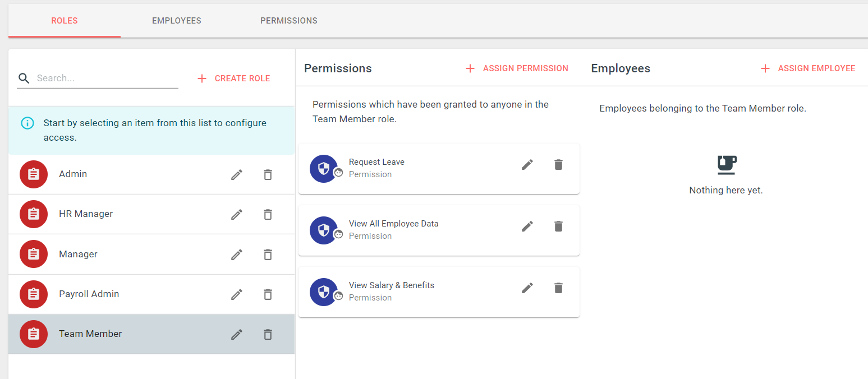
Task: Remove the Request Leave permission
Action: (558, 164)
